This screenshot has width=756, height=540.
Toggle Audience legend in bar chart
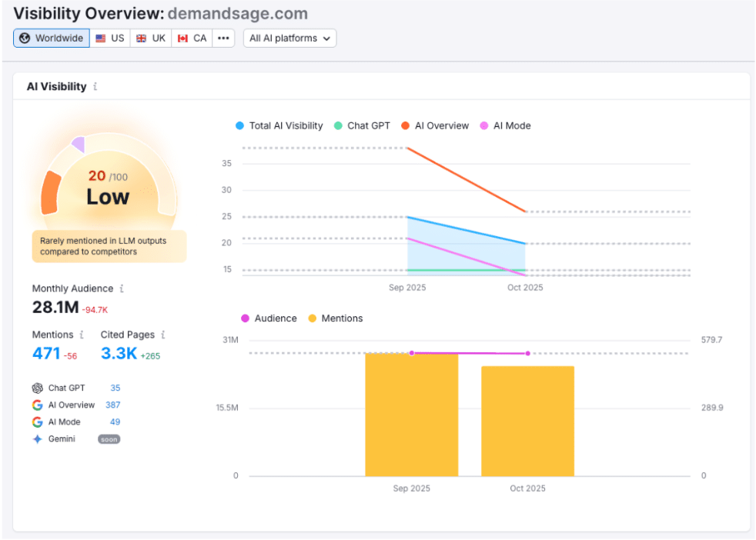pyautogui.click(x=269, y=318)
